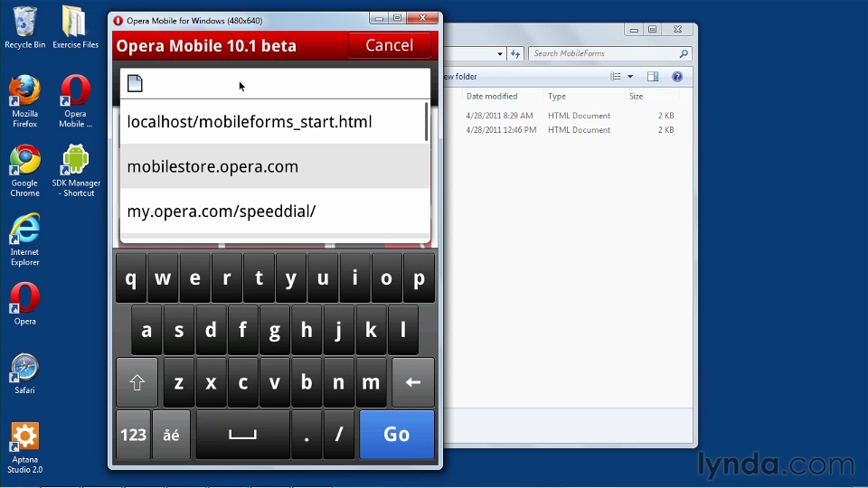Select the Internet Explorer desktop icon
868x488 pixels.
coord(24,239)
